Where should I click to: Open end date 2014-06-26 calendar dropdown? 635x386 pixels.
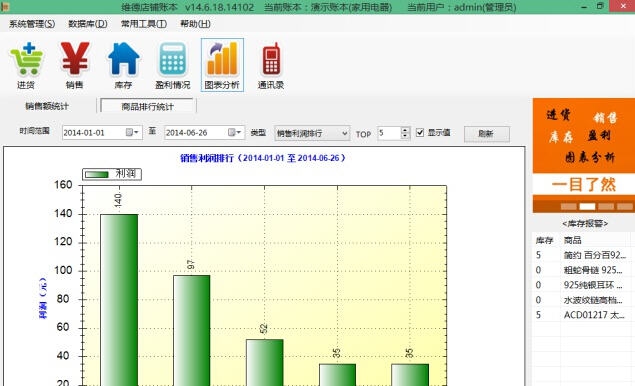click(x=234, y=132)
